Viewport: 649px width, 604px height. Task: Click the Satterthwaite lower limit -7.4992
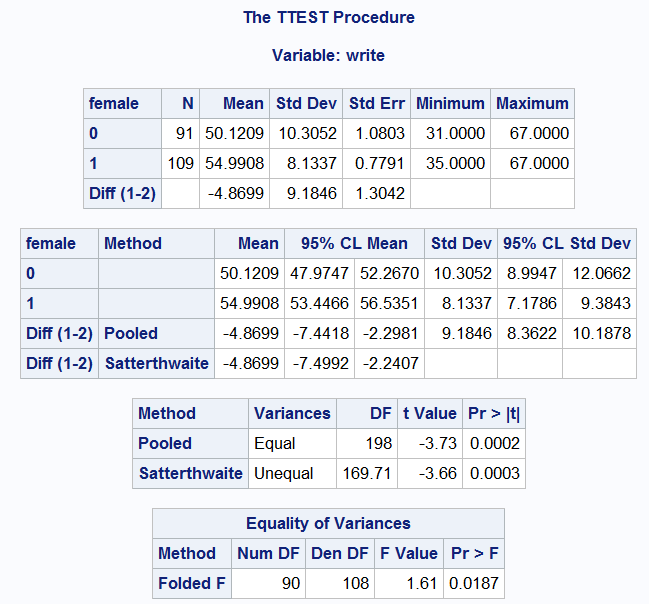(x=321, y=363)
